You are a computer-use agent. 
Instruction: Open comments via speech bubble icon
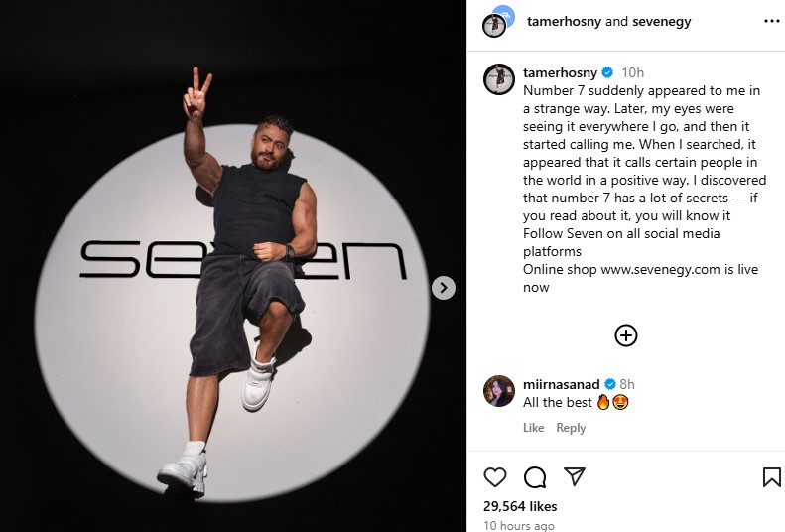pyautogui.click(x=535, y=477)
